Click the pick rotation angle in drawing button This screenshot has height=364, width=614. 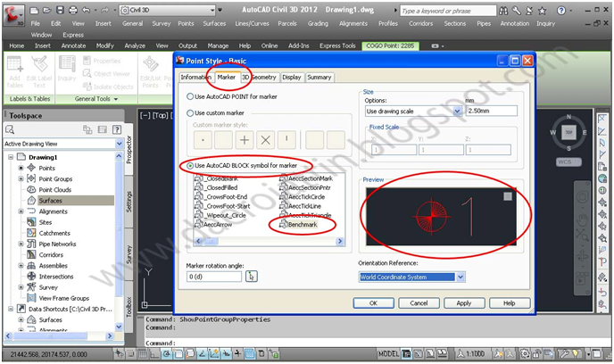pyautogui.click(x=252, y=277)
